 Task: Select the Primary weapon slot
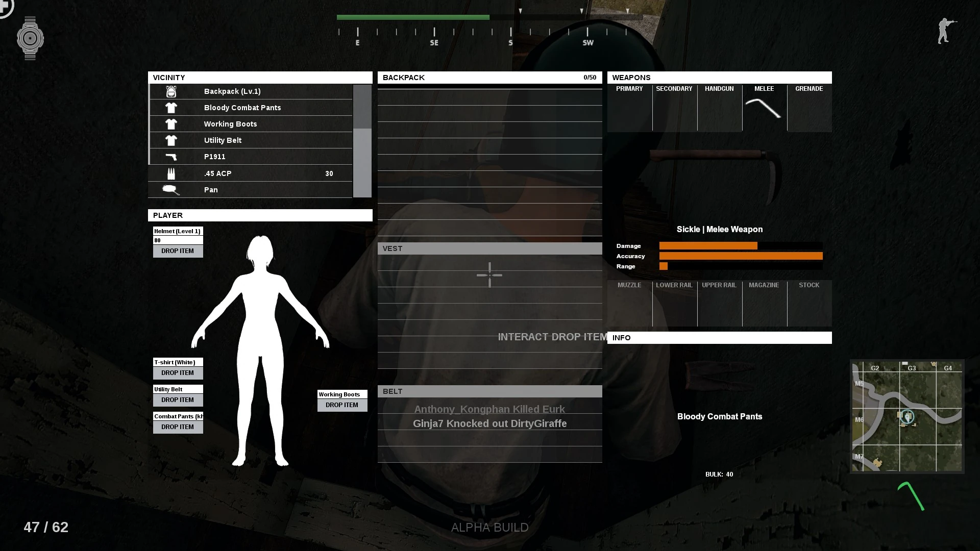coord(629,108)
